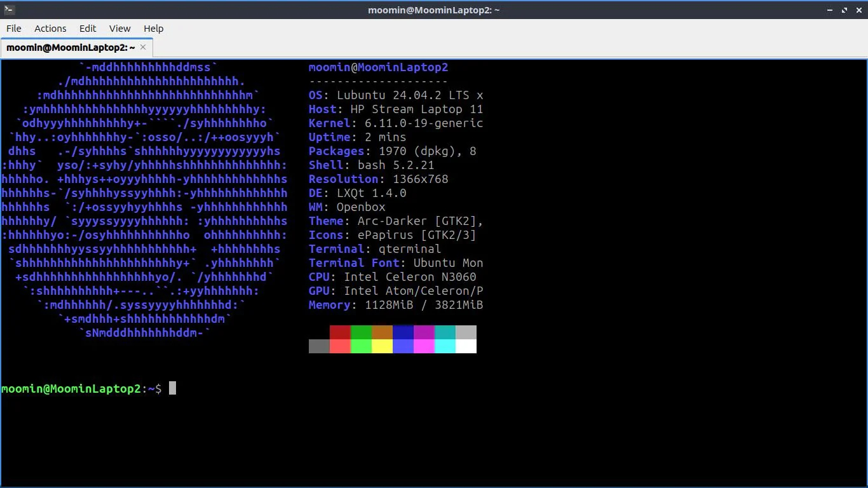Open the View menu
The height and width of the screenshot is (488, 868).
click(x=119, y=29)
